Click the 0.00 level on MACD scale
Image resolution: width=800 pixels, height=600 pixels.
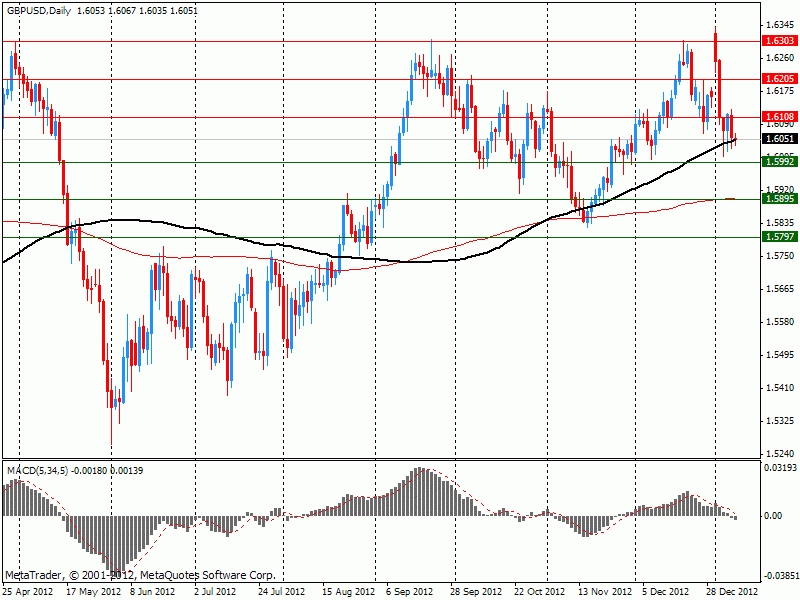(775, 516)
